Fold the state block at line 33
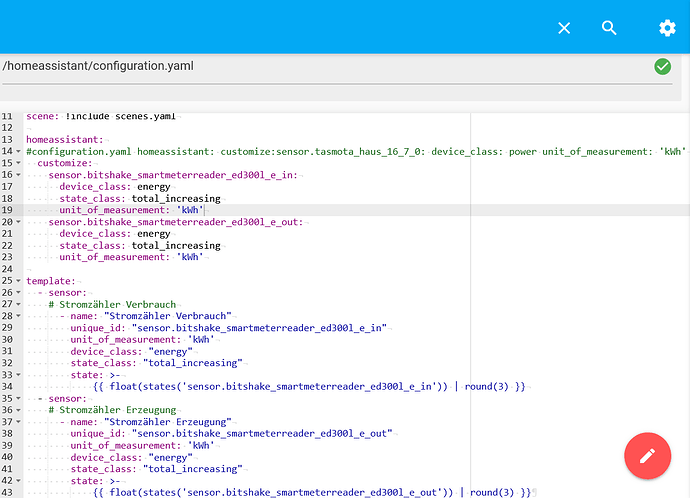This screenshot has width=690, height=498. click(x=18, y=375)
